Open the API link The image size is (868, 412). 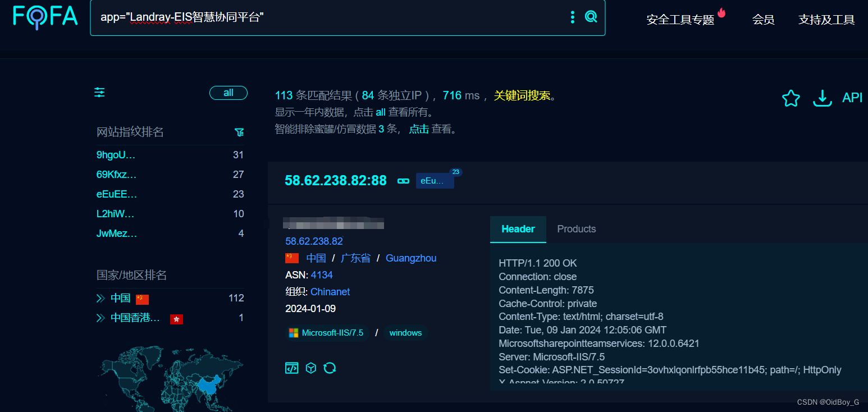852,97
